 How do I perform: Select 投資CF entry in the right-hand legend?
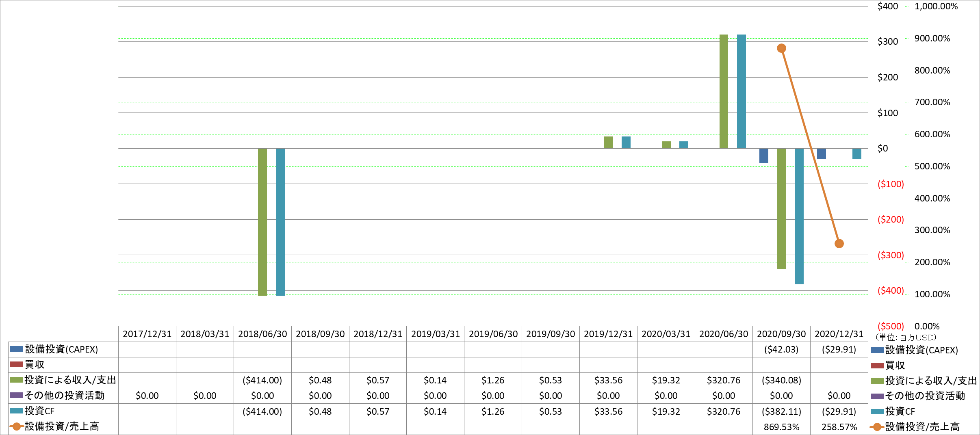click(x=893, y=411)
